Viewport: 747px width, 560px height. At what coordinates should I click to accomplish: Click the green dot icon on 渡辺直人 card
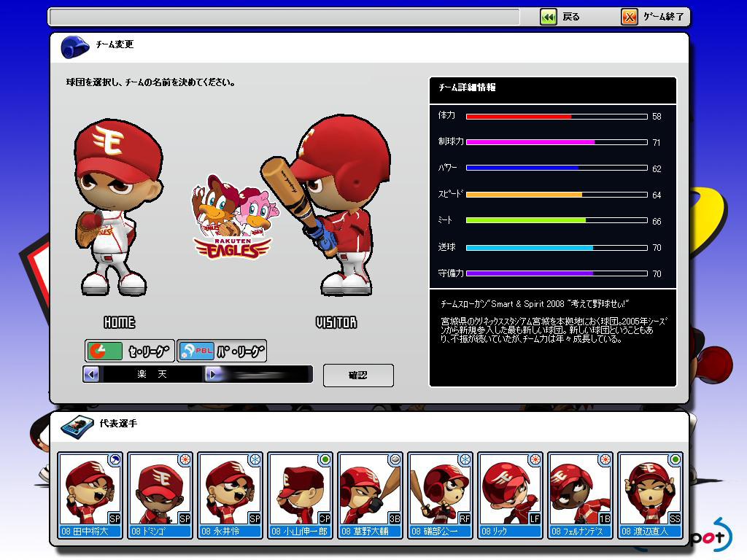pos(675,460)
